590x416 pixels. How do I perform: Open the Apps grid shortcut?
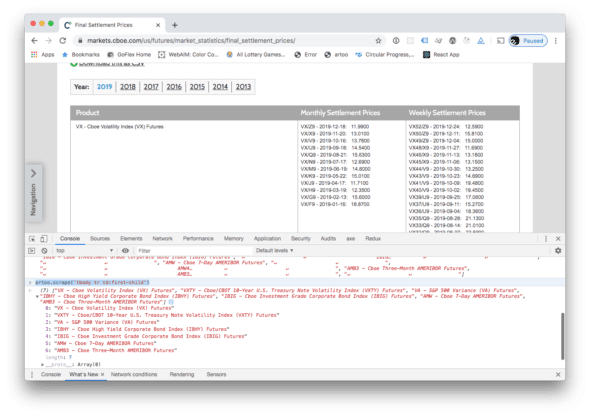pyautogui.click(x=43, y=55)
